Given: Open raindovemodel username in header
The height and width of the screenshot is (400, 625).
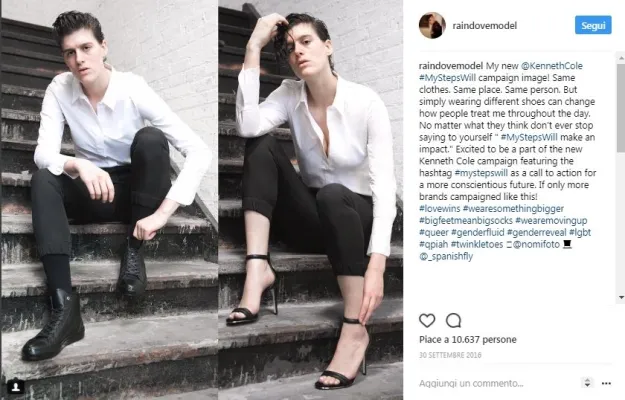Looking at the screenshot, I should (x=484, y=26).
